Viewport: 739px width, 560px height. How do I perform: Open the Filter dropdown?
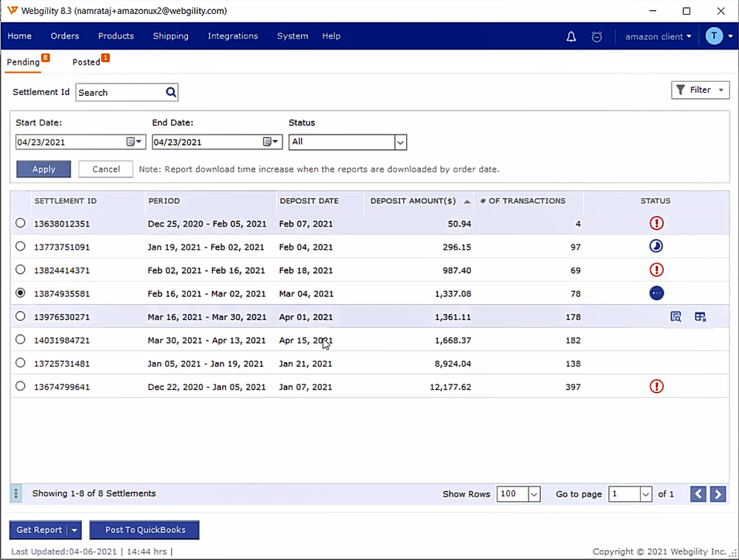[x=700, y=90]
